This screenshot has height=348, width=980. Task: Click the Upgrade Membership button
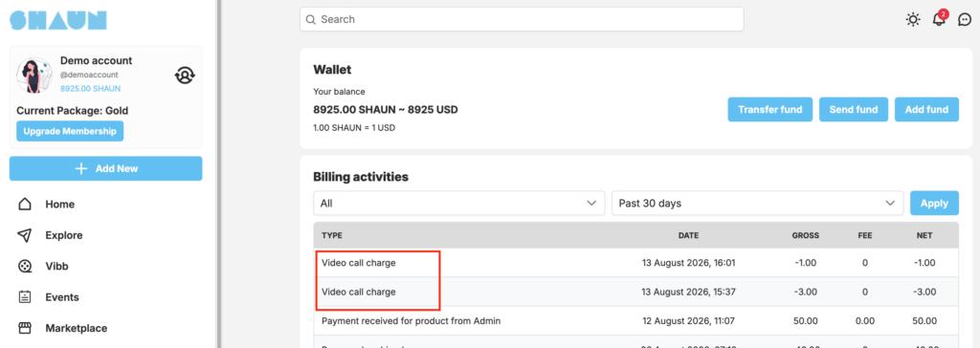70,131
